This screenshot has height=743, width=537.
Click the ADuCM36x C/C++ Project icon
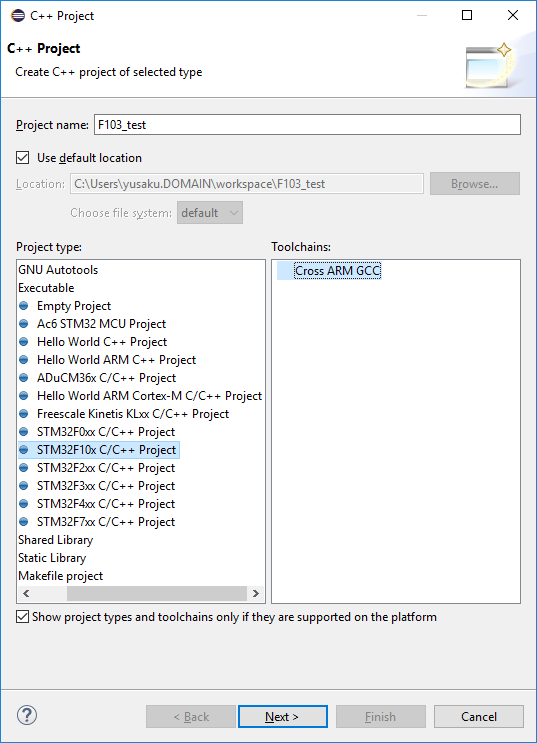coord(24,378)
